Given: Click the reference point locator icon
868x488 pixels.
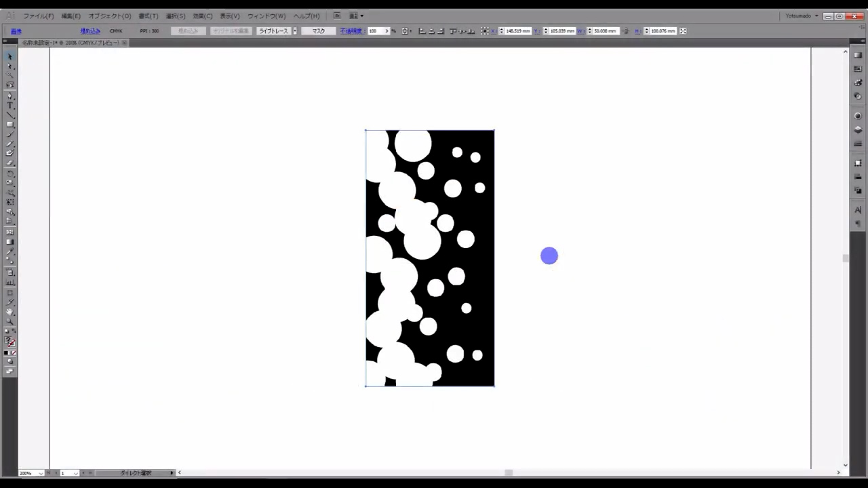Looking at the screenshot, I should tap(484, 31).
